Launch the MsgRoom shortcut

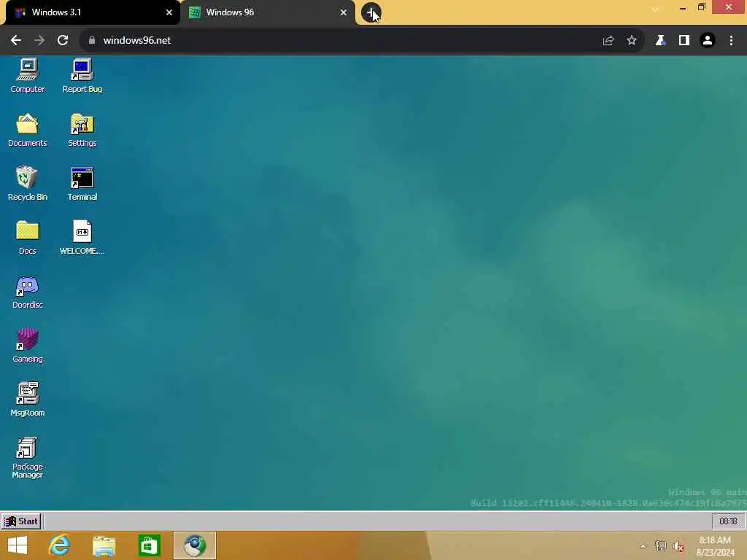27,400
